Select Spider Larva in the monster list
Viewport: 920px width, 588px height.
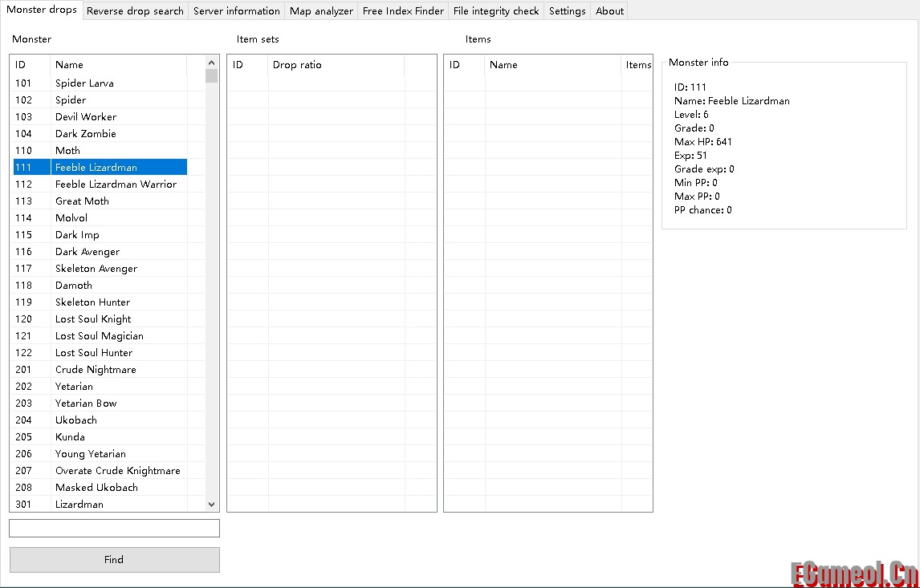coord(84,83)
